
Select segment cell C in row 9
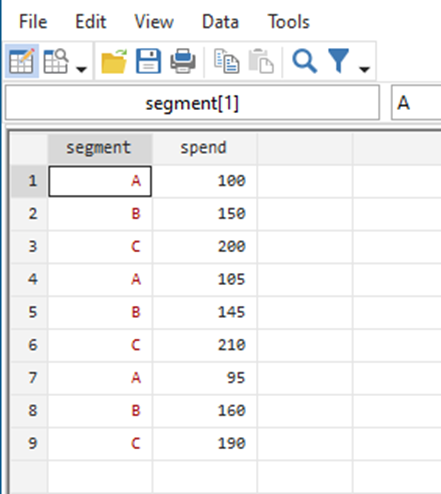click(x=100, y=444)
